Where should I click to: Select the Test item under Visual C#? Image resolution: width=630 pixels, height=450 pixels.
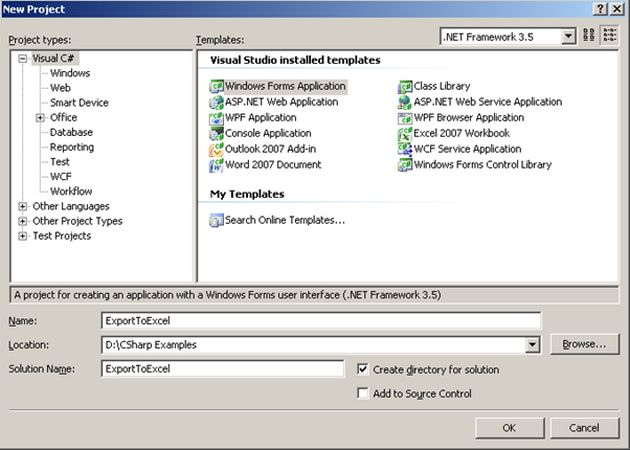point(60,162)
